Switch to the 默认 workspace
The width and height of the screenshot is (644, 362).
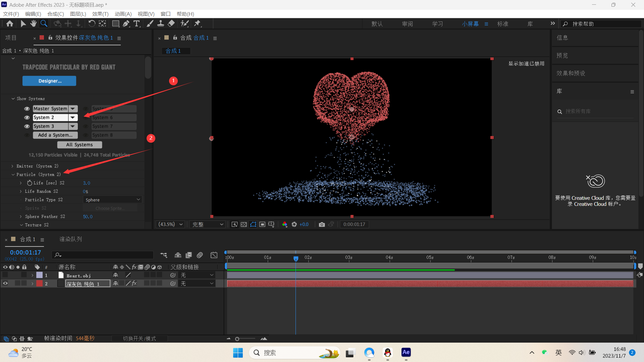pos(377,24)
